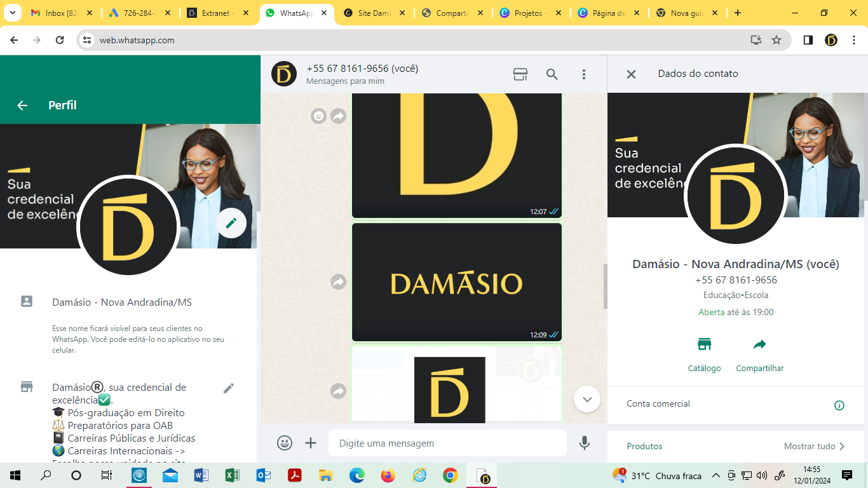The width and height of the screenshot is (868, 488).
Task: Edit the business description with pencil icon
Action: click(229, 388)
